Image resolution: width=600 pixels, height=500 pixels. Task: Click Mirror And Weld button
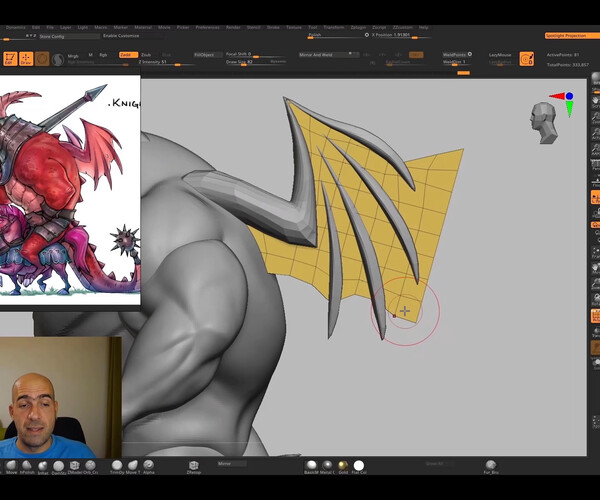[329, 55]
